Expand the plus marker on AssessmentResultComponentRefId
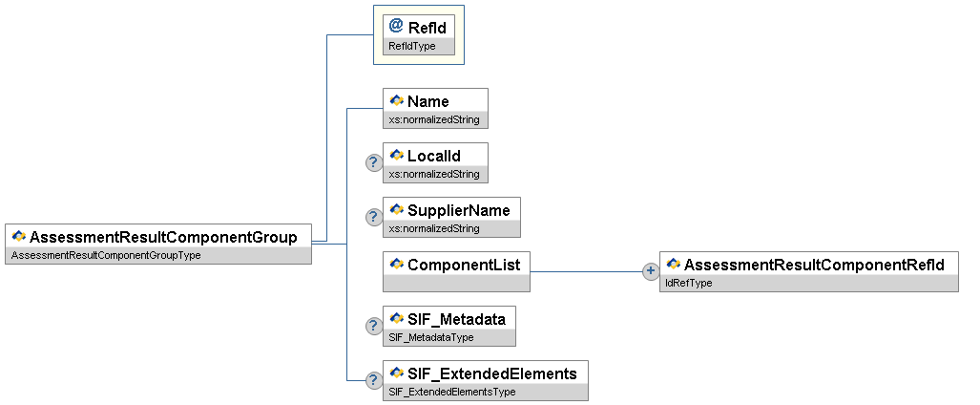The width and height of the screenshot is (980, 405). (x=652, y=271)
